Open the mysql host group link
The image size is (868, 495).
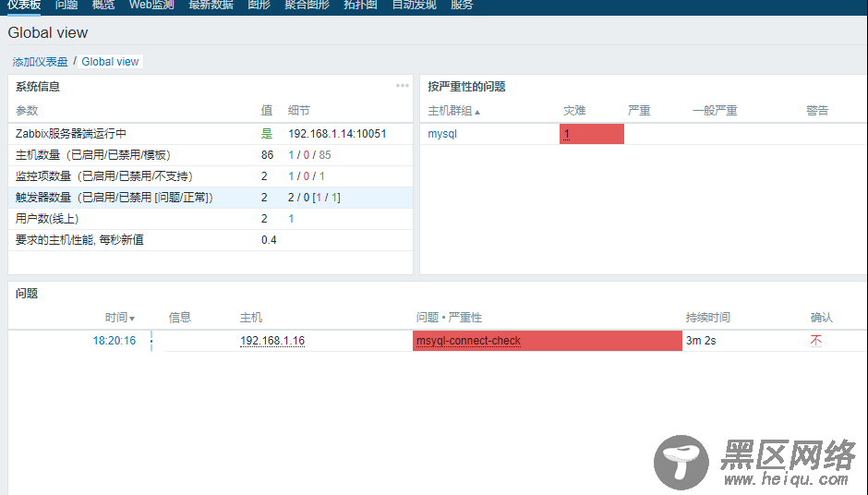(442, 133)
